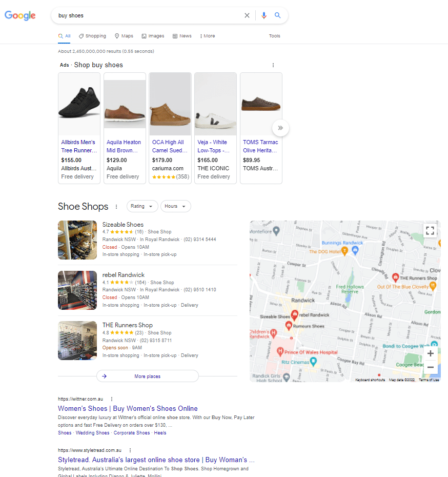Open options menu next to wittner.com.au result
This screenshot has width=448, height=477.
coord(111,399)
